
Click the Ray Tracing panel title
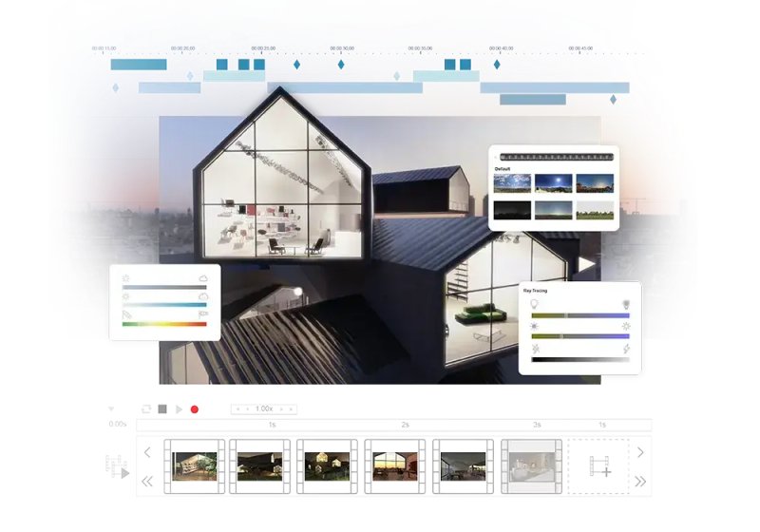pyautogui.click(x=535, y=291)
